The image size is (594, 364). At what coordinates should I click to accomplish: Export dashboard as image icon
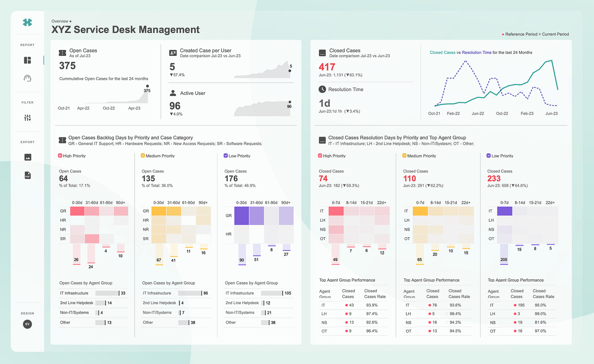[28, 157]
